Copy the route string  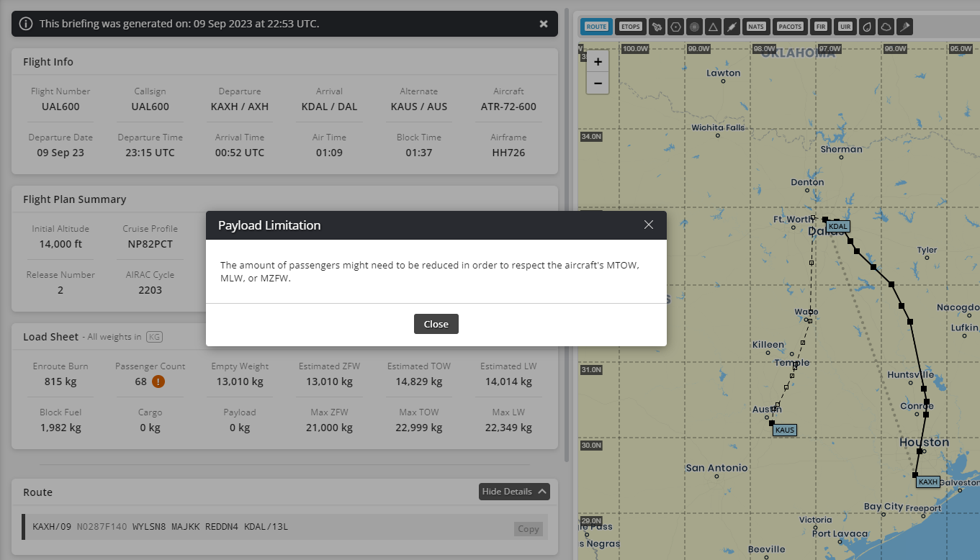pos(529,529)
